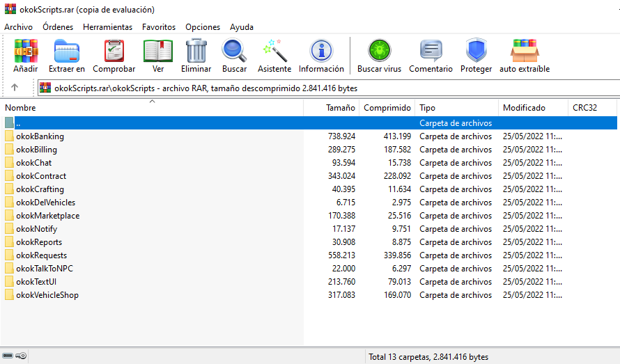620x364 pixels.
Task: Go up one level with arrow button
Action: pyautogui.click(x=15, y=87)
